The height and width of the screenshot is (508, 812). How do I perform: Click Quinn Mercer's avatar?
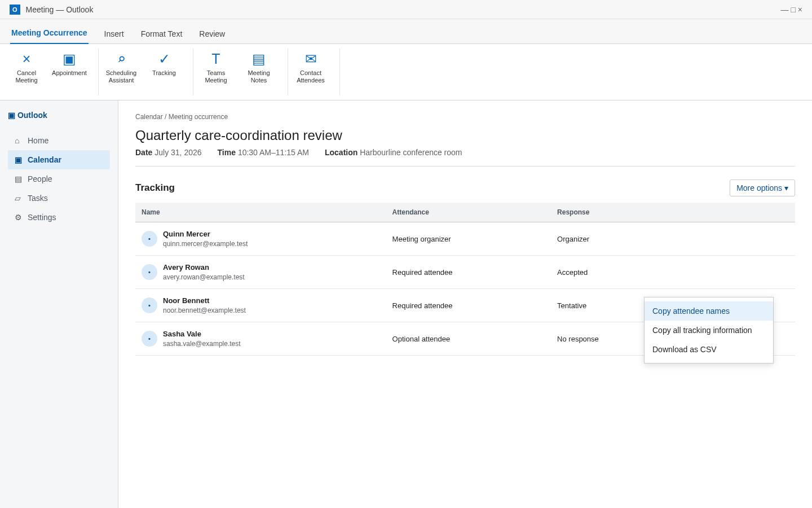click(x=149, y=239)
